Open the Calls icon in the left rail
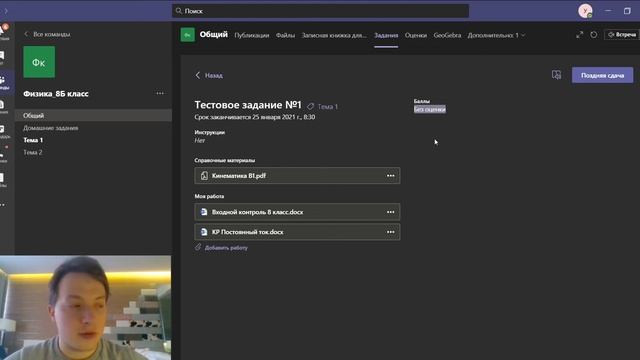 pos(3,155)
